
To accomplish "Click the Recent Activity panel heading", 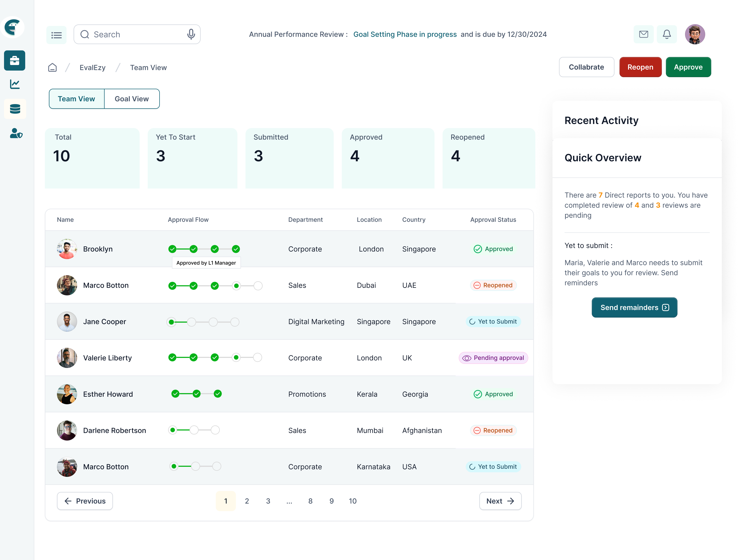I will pos(601,120).
